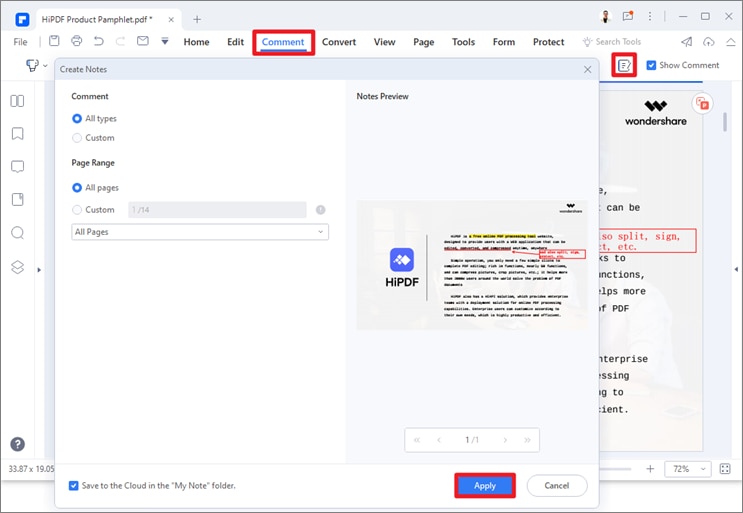This screenshot has height=513, width=743.
Task: Toggle Save to the Cloud checkbox
Action: click(x=73, y=486)
